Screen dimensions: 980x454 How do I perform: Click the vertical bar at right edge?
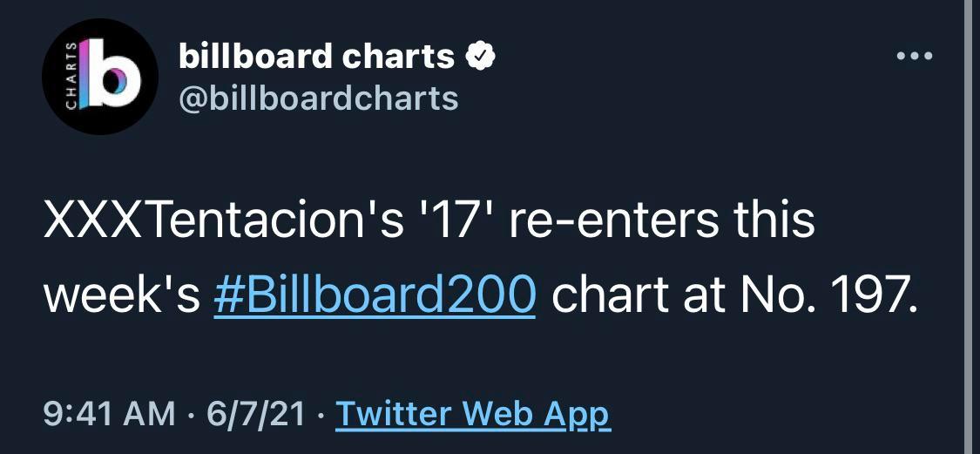(968, 227)
